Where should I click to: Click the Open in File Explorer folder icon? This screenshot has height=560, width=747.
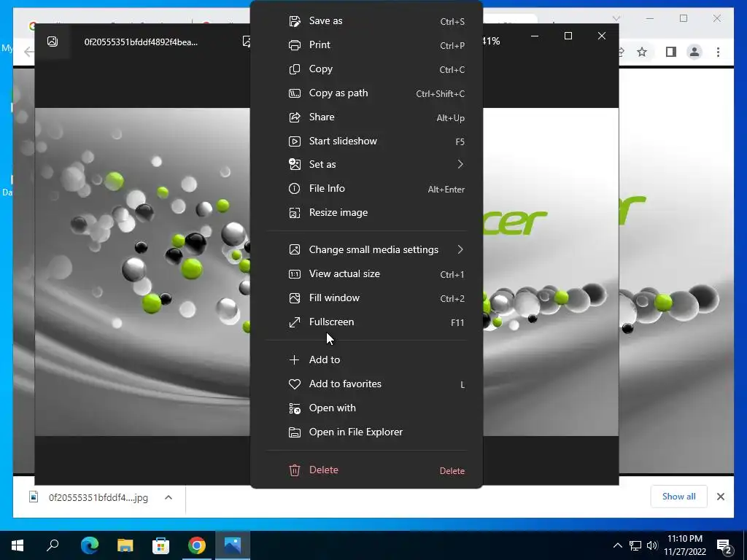coord(295,432)
